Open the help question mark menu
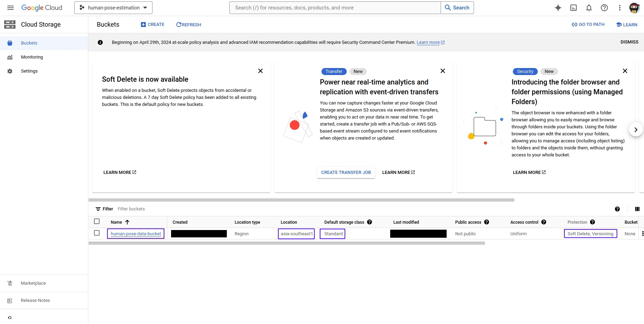 pyautogui.click(x=604, y=8)
